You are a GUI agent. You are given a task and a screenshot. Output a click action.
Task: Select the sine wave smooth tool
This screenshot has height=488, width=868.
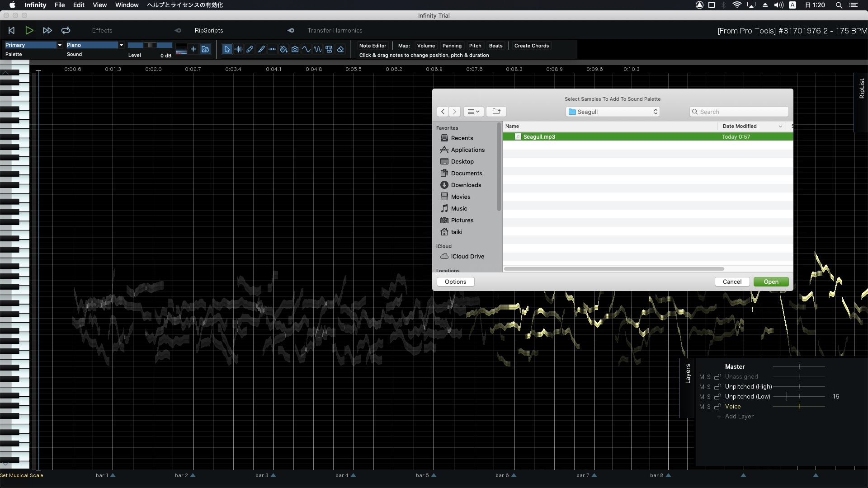(x=307, y=49)
